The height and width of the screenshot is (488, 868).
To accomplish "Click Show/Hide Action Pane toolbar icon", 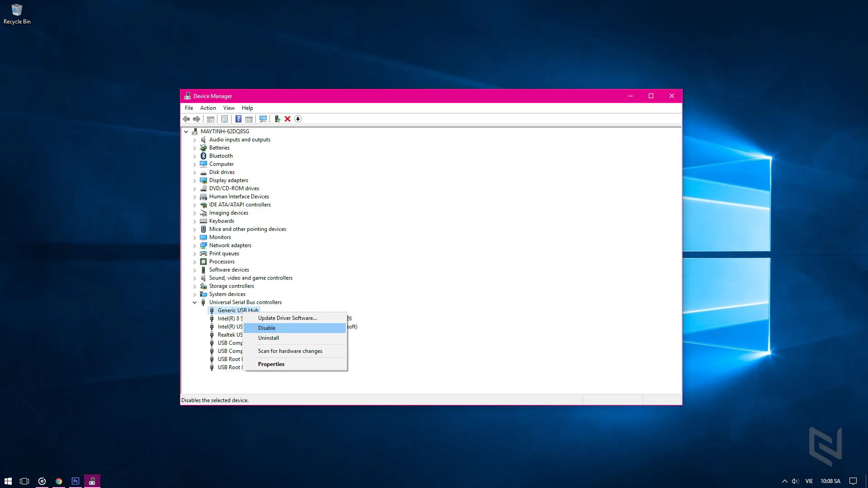I will click(249, 119).
